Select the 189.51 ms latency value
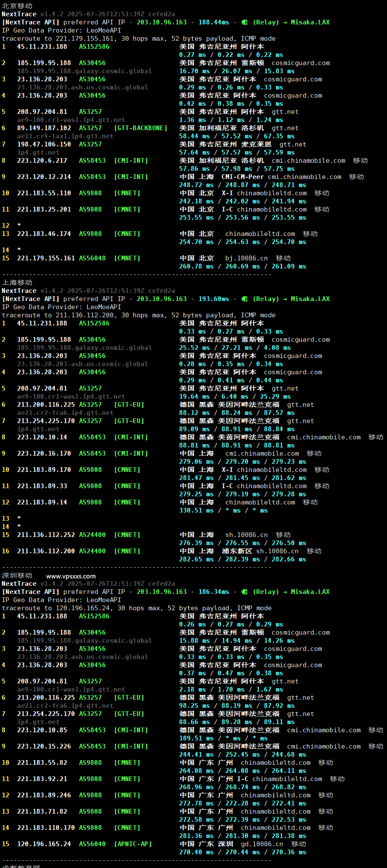The image size is (387, 868). pyautogui.click(x=196, y=738)
